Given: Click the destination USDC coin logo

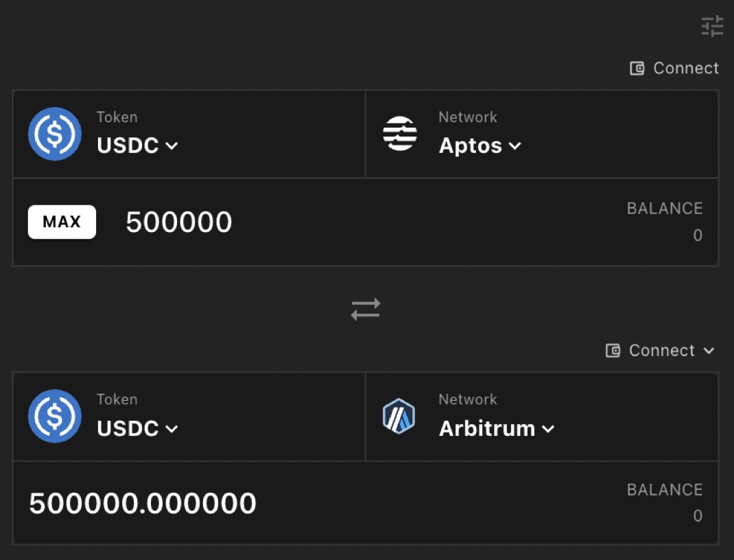Looking at the screenshot, I should click(55, 416).
